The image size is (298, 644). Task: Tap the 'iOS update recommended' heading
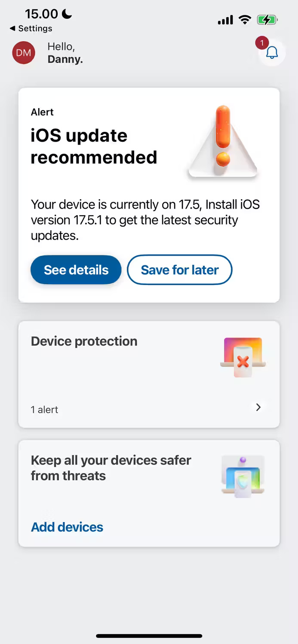point(94,146)
